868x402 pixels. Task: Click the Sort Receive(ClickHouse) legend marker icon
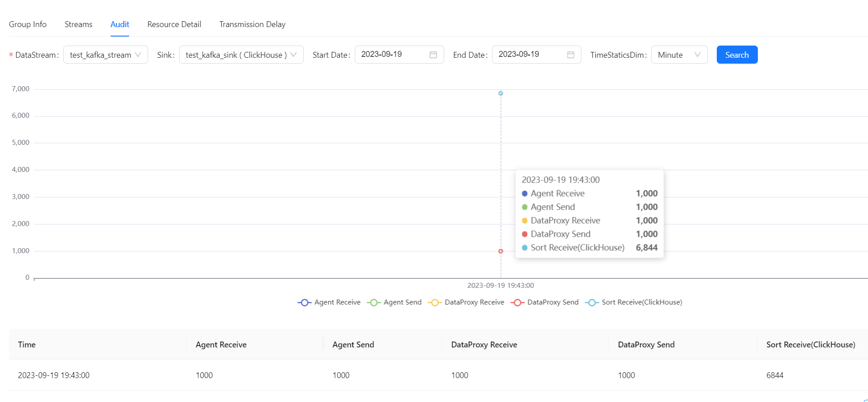[x=592, y=303]
